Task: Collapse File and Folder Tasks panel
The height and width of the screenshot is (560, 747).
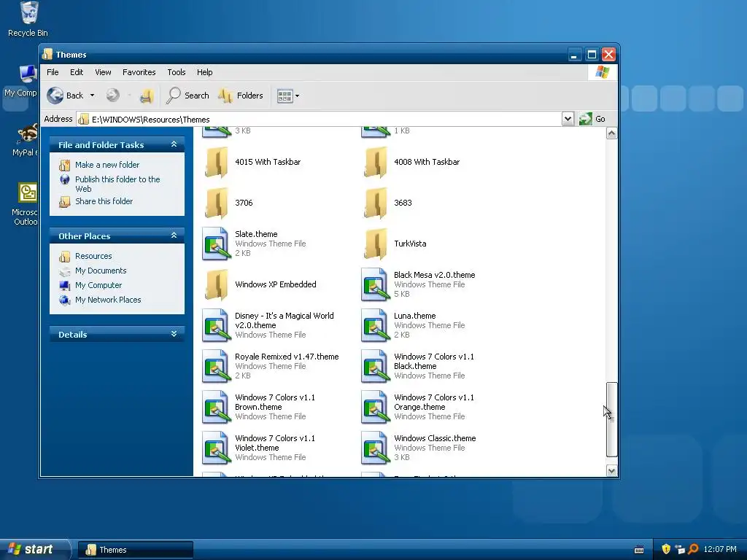Action: pos(174,144)
